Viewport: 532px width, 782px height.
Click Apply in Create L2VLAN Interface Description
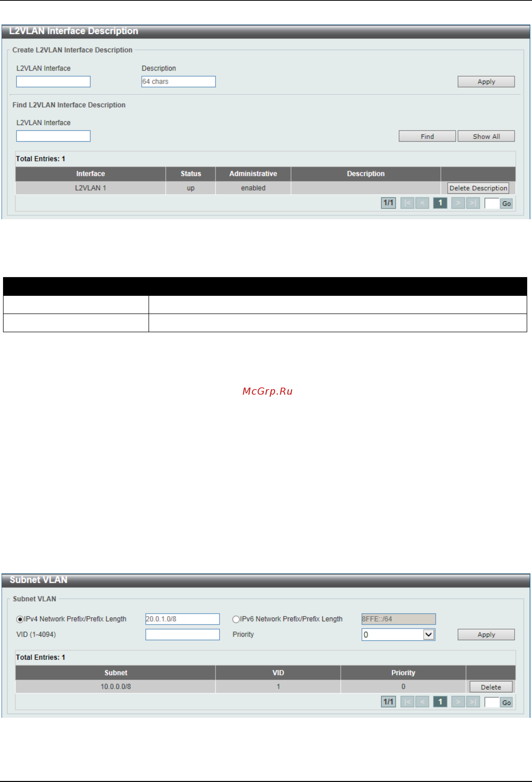[x=486, y=81]
